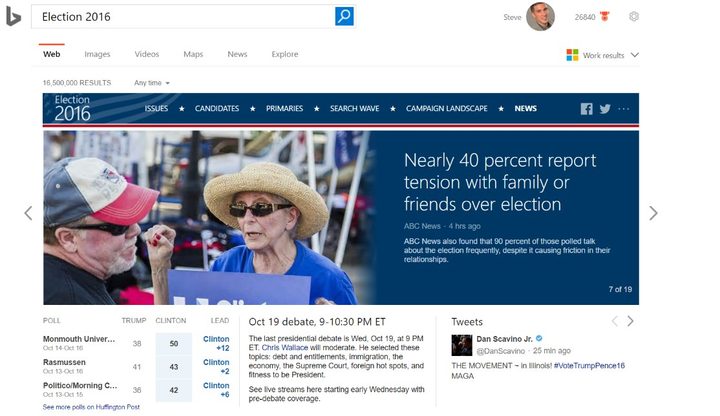The image size is (720, 416).
Task: Select the Politico/Morning Consult poll row
Action: pyautogui.click(x=138, y=389)
